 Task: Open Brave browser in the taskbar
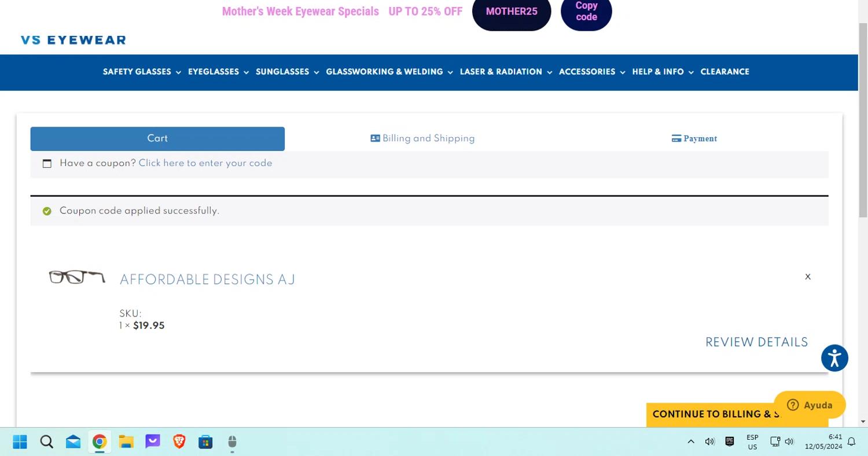(x=179, y=442)
